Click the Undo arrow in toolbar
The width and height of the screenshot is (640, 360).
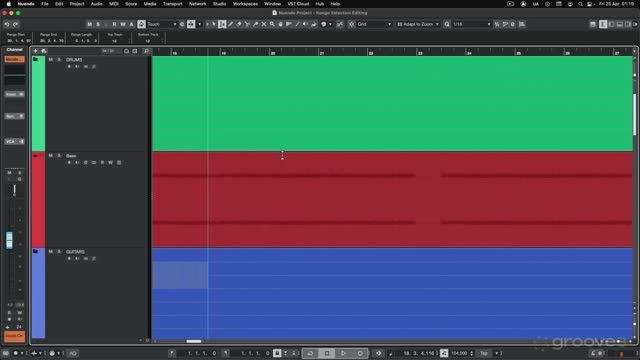[7, 24]
